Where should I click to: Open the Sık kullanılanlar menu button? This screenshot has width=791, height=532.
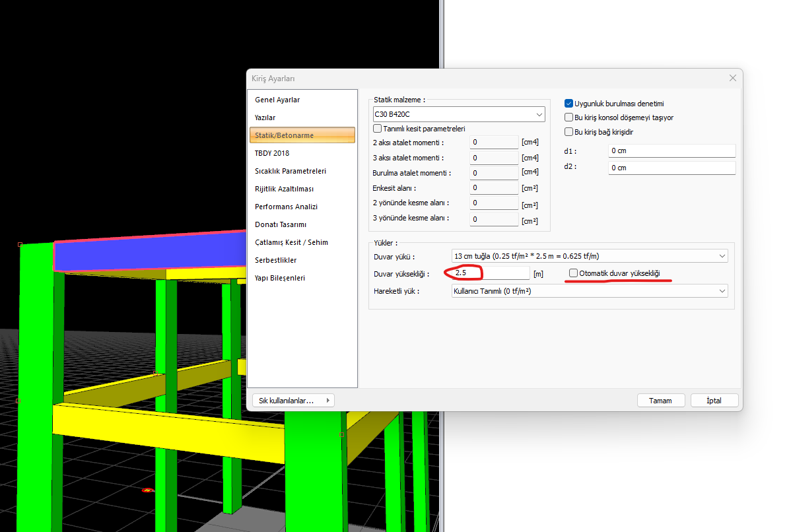[x=293, y=400]
